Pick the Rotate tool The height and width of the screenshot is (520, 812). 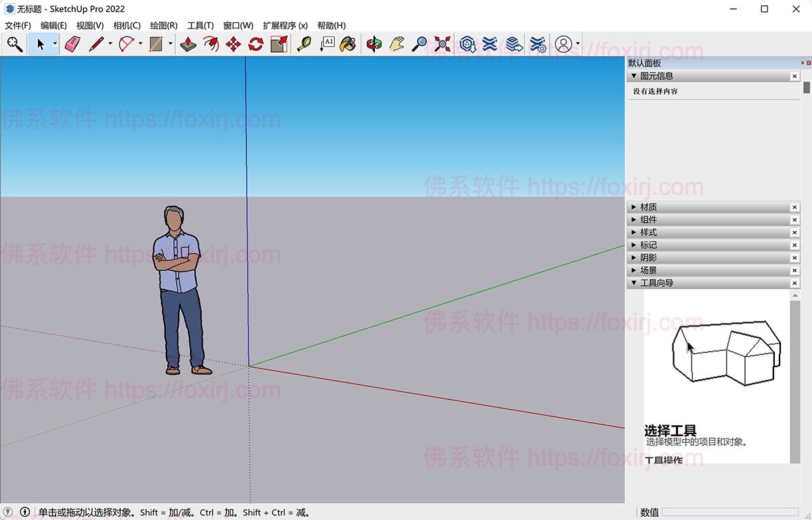click(256, 45)
